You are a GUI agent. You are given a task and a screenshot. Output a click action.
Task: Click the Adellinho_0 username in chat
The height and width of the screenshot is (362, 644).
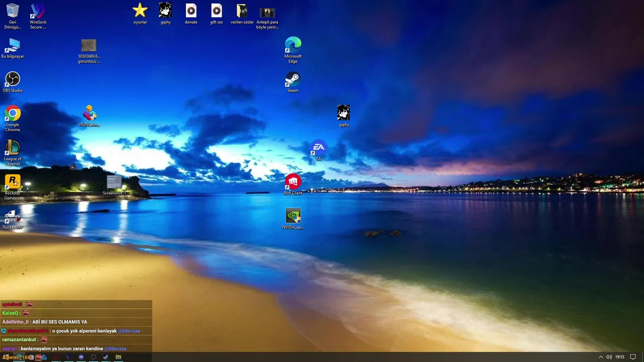pos(15,322)
